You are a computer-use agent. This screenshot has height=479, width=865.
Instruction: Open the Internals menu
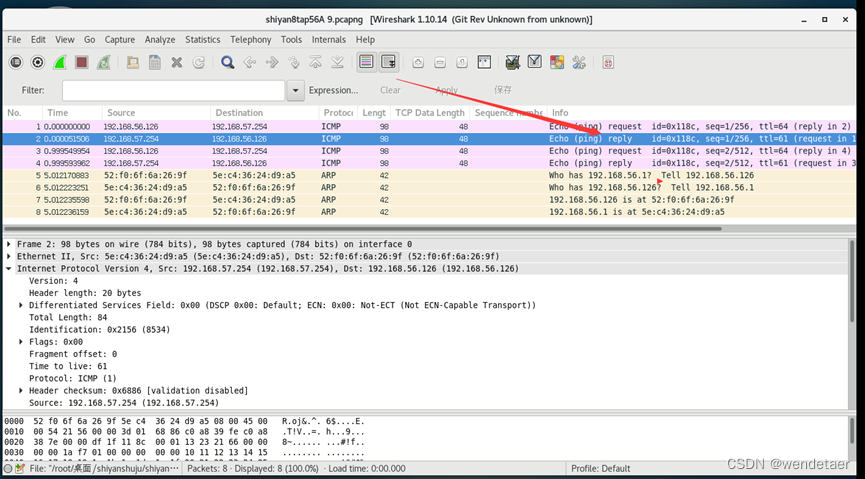[329, 40]
